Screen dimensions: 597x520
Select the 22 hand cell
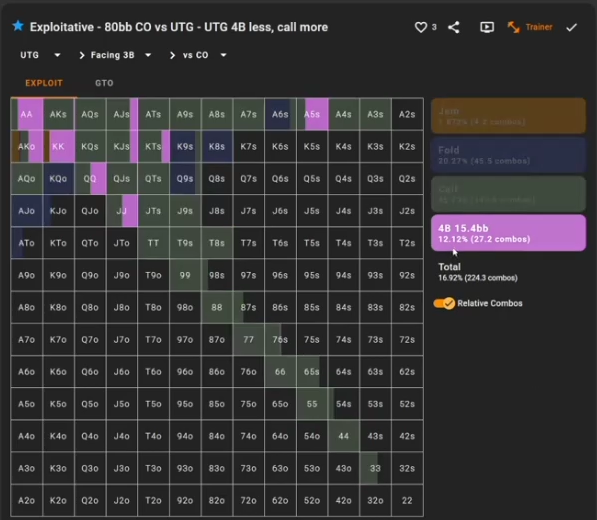point(407,500)
